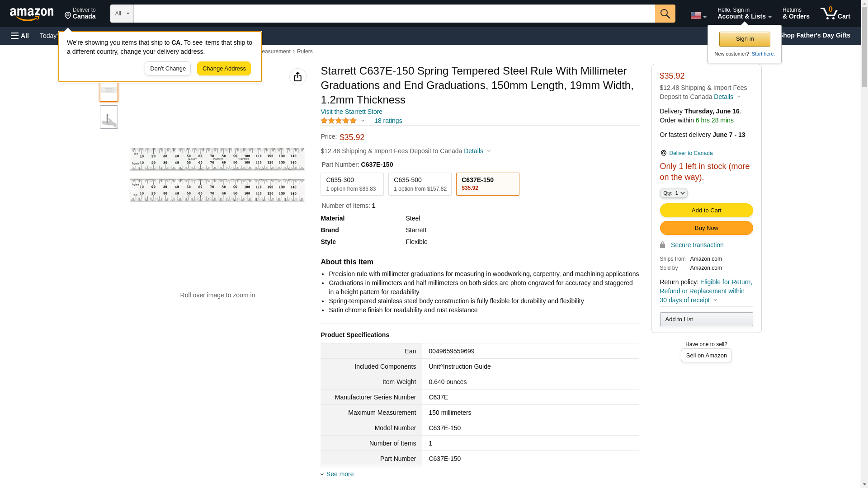Open the share icon on product image
Viewport: 868px width, 488px height.
click(x=297, y=77)
